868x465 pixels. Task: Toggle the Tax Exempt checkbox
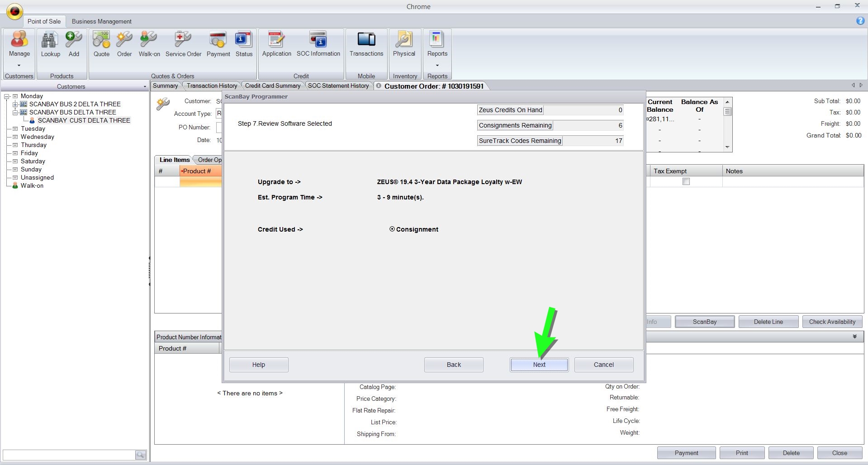pos(686,181)
